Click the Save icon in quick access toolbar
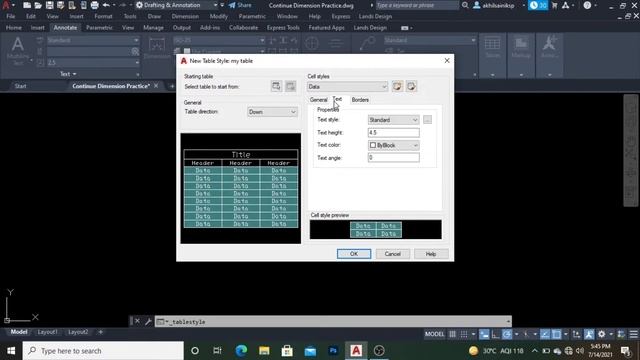The image size is (640, 360). tap(49, 5)
